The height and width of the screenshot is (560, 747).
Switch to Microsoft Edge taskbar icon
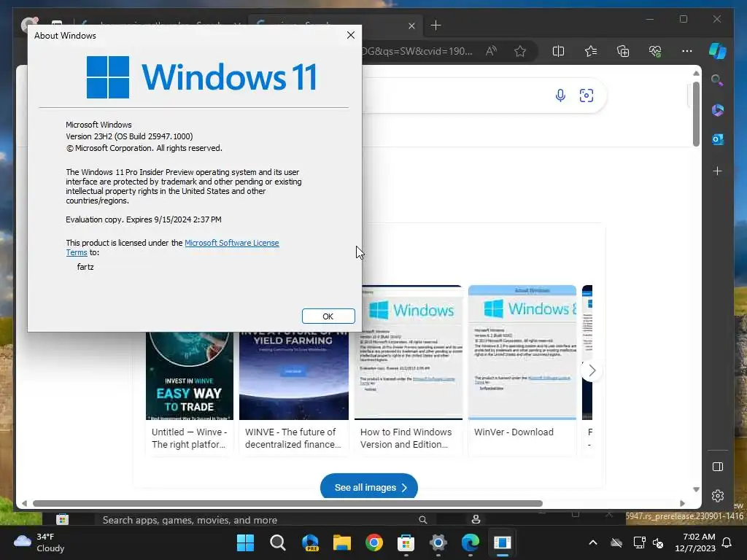[471, 542]
